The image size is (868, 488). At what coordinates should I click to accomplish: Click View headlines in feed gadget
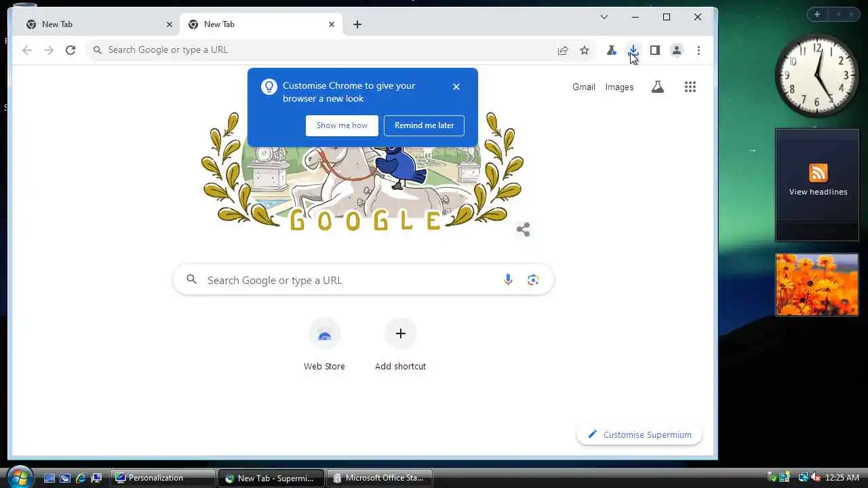(818, 192)
